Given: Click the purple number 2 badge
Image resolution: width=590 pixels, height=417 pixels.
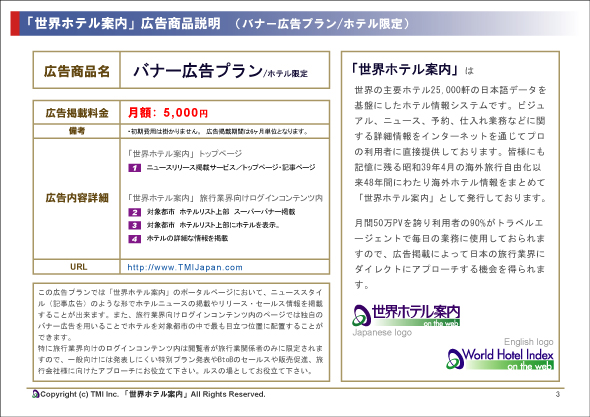Looking at the screenshot, I should pos(134,212).
